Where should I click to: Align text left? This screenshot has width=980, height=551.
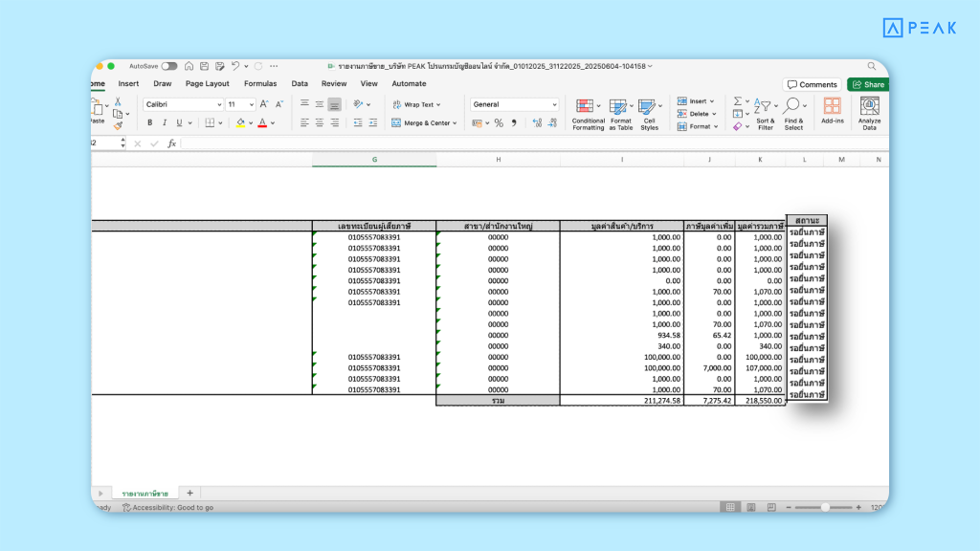pos(304,123)
